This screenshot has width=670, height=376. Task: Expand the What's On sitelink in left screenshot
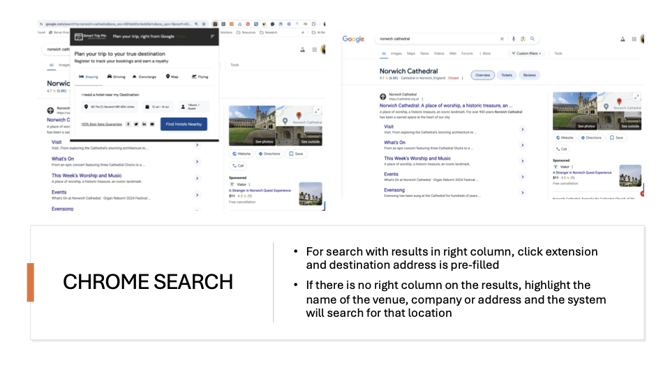(197, 162)
